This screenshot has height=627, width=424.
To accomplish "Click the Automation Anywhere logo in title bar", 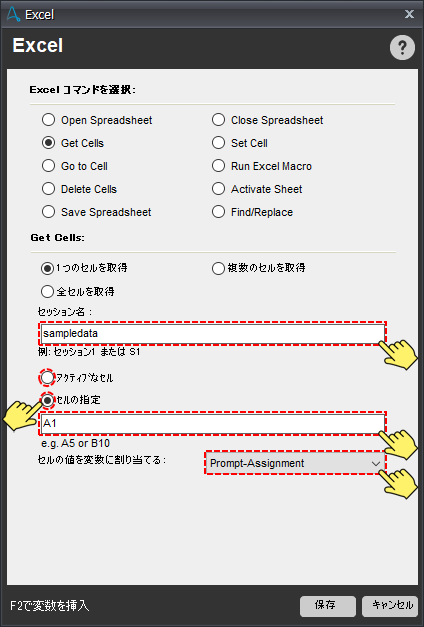I will (x=13, y=14).
